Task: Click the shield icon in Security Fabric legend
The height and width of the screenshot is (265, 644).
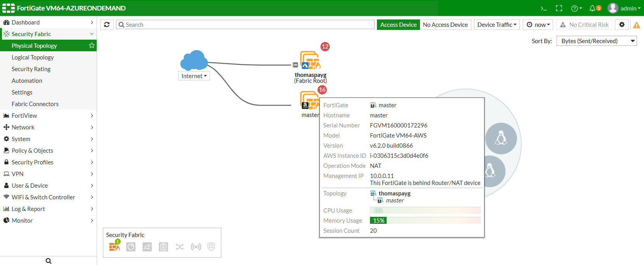Action: tap(211, 247)
